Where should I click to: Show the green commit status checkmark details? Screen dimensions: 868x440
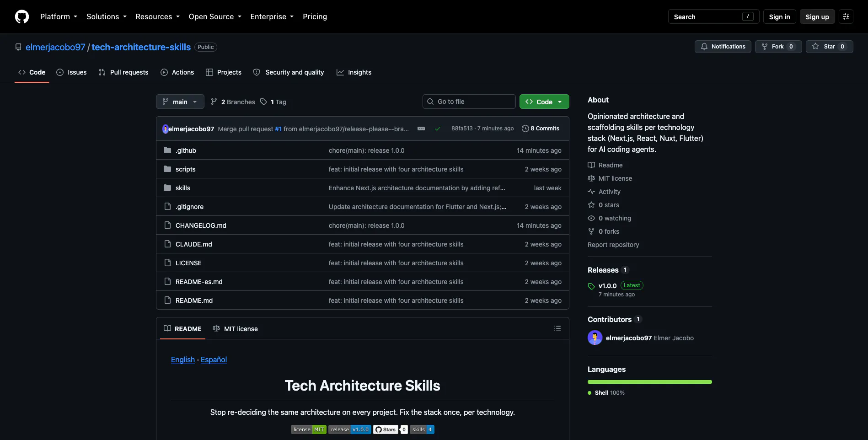pyautogui.click(x=438, y=129)
